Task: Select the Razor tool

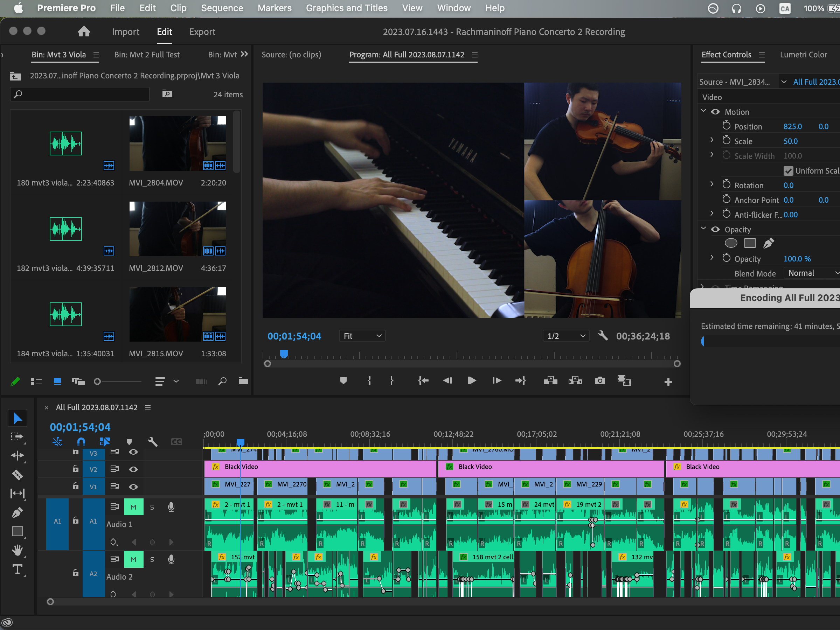Action: 18,474
